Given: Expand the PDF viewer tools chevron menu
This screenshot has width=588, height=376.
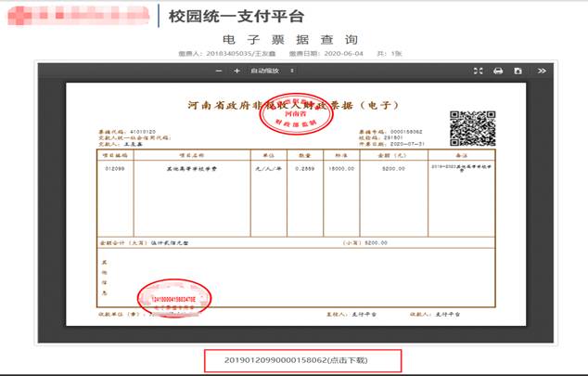Looking at the screenshot, I should click(542, 71).
